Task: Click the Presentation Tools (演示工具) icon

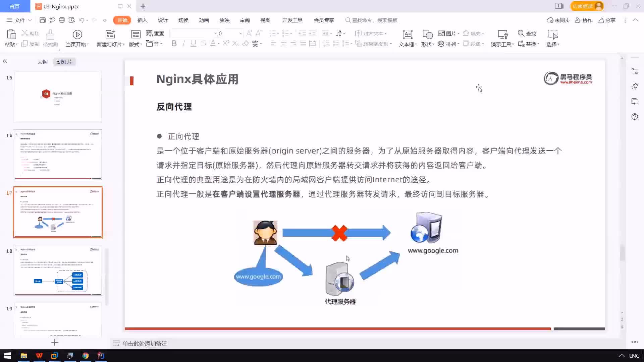Action: click(x=502, y=34)
